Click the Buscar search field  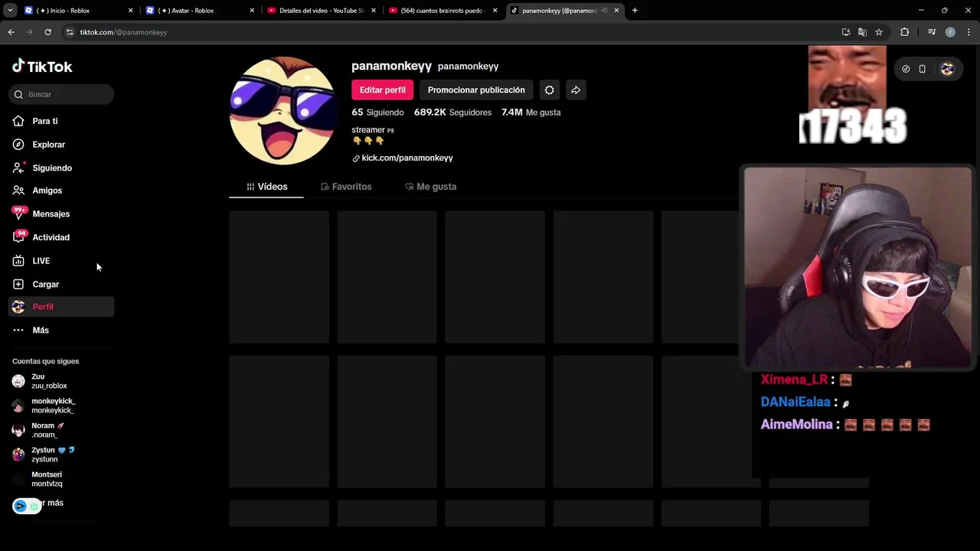pyautogui.click(x=61, y=94)
